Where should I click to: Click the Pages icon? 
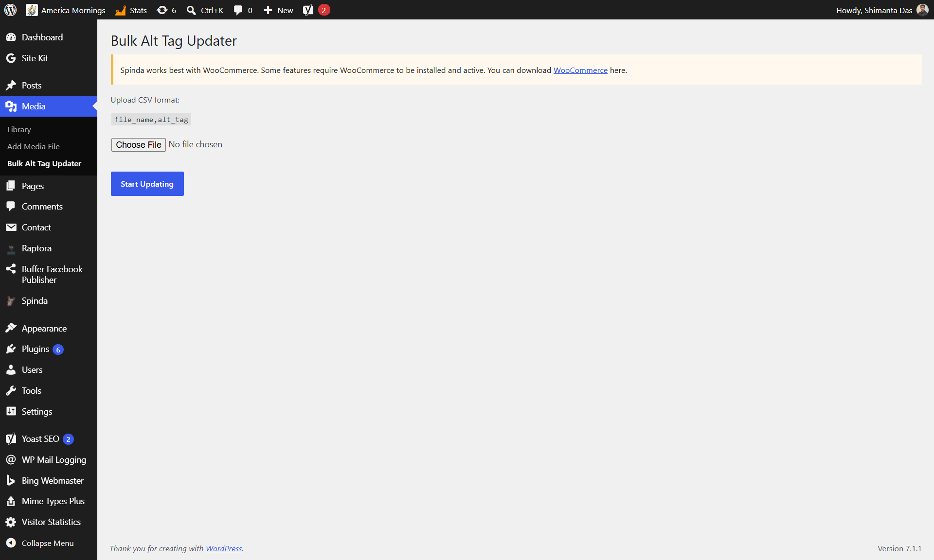pyautogui.click(x=11, y=186)
